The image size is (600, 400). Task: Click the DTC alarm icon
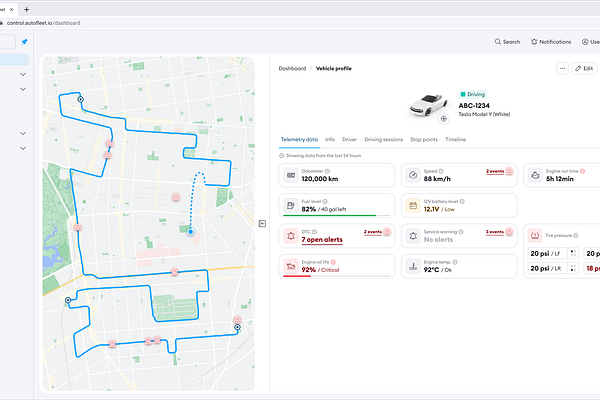[291, 236]
